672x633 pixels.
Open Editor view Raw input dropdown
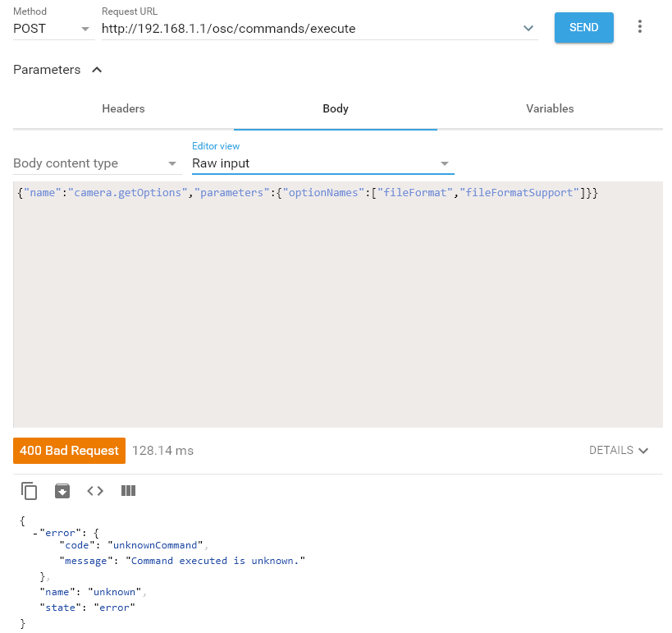(322, 163)
